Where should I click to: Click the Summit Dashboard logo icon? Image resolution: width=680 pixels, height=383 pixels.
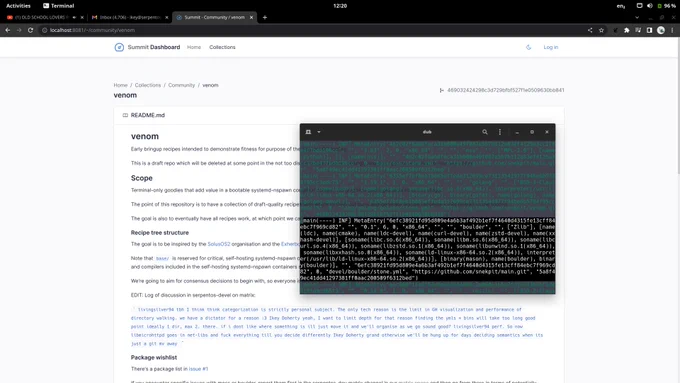point(119,47)
